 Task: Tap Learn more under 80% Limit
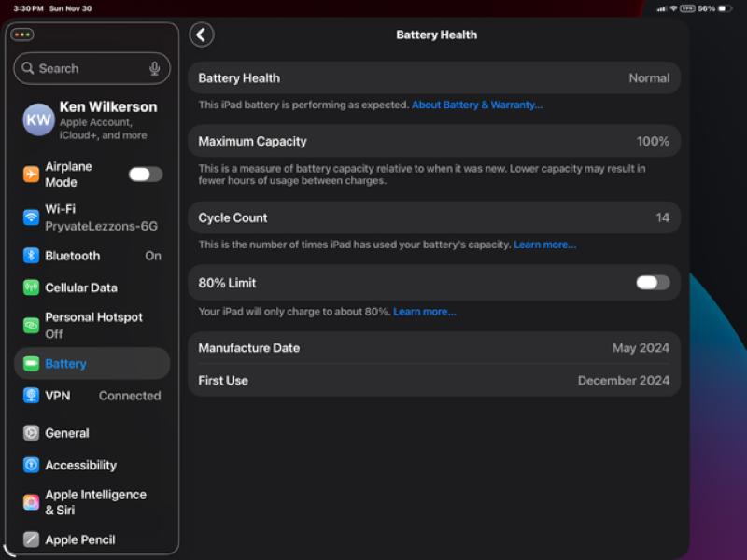tap(425, 312)
